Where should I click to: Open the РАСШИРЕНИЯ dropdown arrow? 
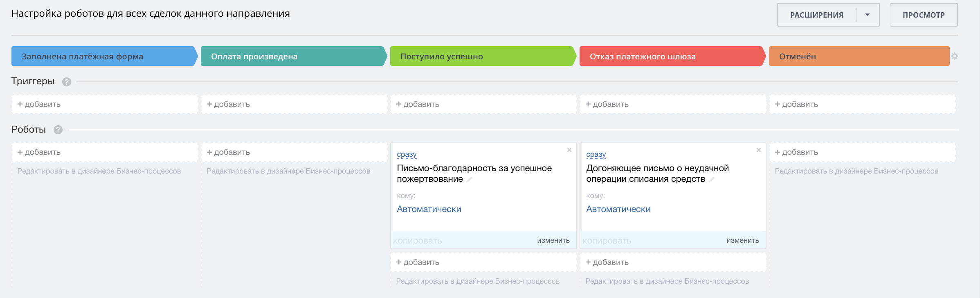tap(867, 15)
